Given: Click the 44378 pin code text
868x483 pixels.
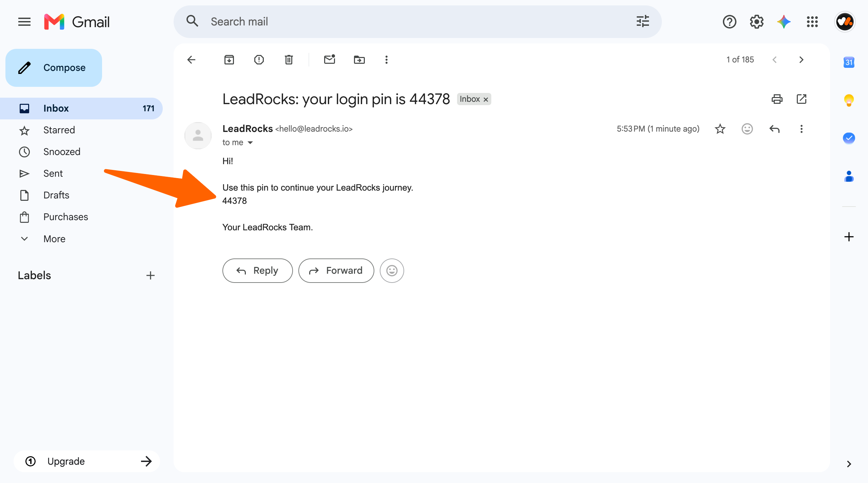Looking at the screenshot, I should [x=234, y=201].
